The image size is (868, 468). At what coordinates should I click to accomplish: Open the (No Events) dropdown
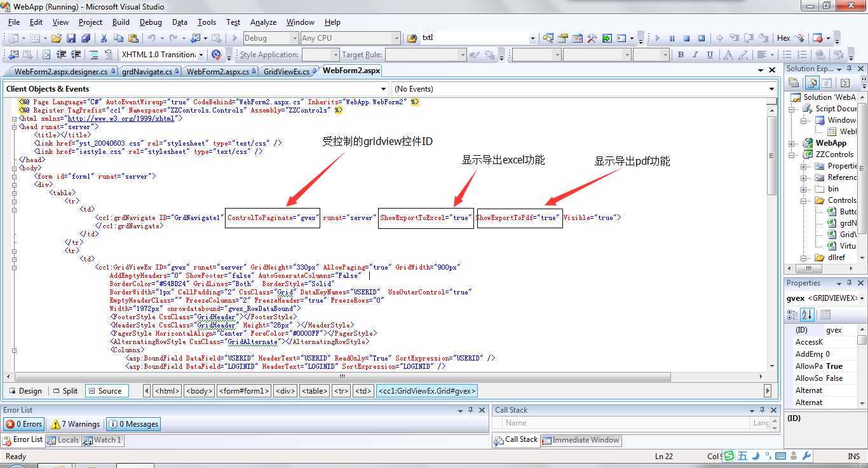point(772,89)
